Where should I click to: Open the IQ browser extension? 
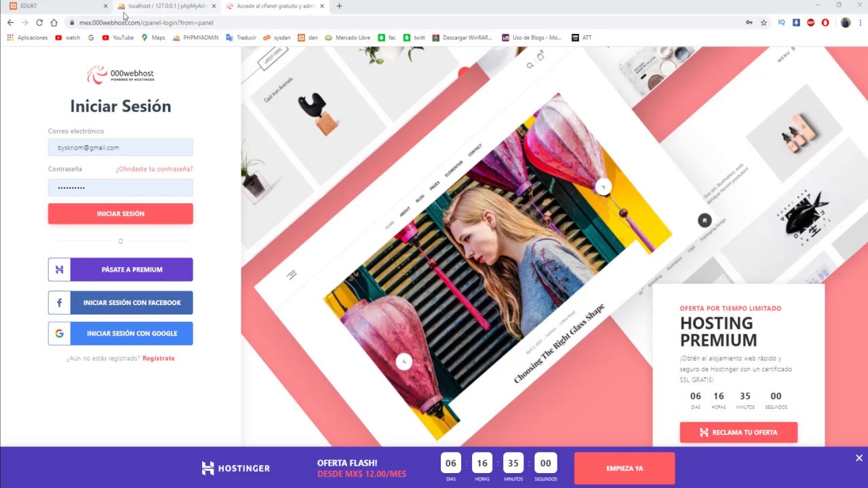pyautogui.click(x=782, y=22)
